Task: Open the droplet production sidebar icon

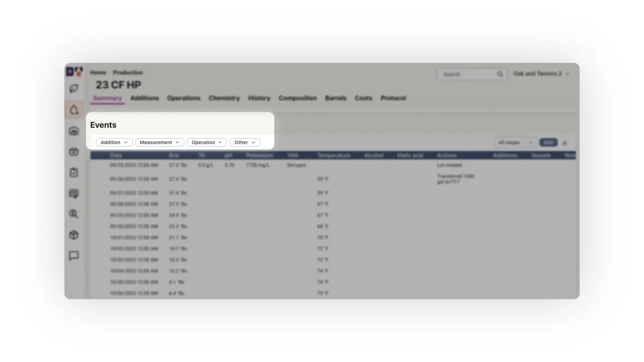Action: pyautogui.click(x=74, y=110)
